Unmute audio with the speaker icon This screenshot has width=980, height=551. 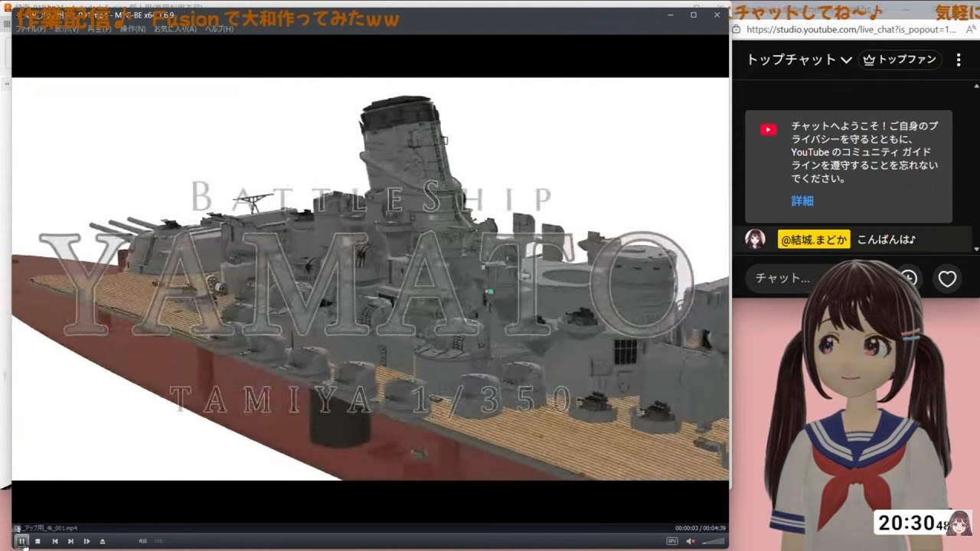(691, 541)
